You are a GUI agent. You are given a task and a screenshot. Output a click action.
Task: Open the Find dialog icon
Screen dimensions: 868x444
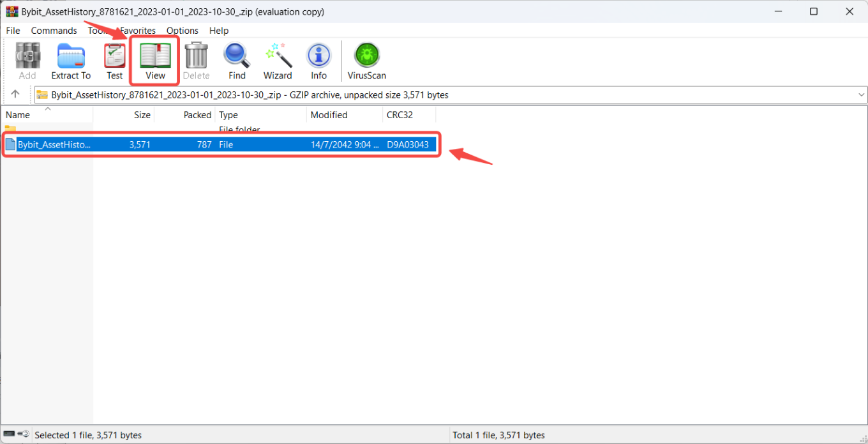236,61
